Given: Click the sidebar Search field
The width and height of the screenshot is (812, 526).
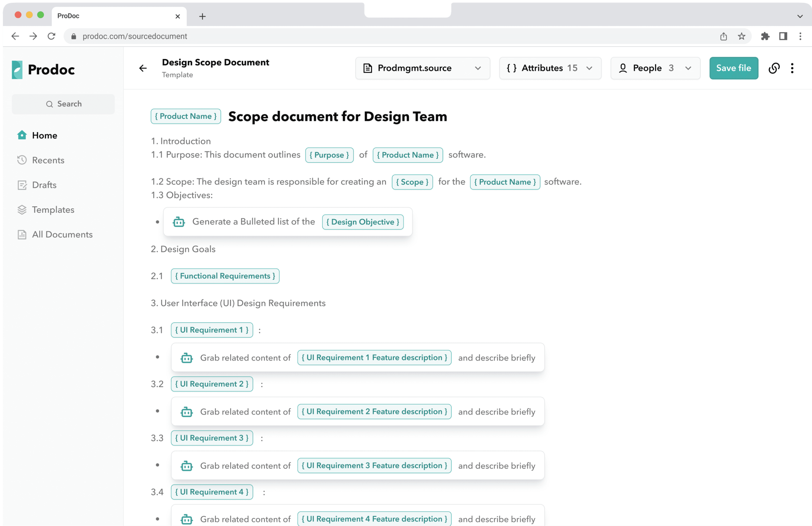Looking at the screenshot, I should tap(63, 104).
